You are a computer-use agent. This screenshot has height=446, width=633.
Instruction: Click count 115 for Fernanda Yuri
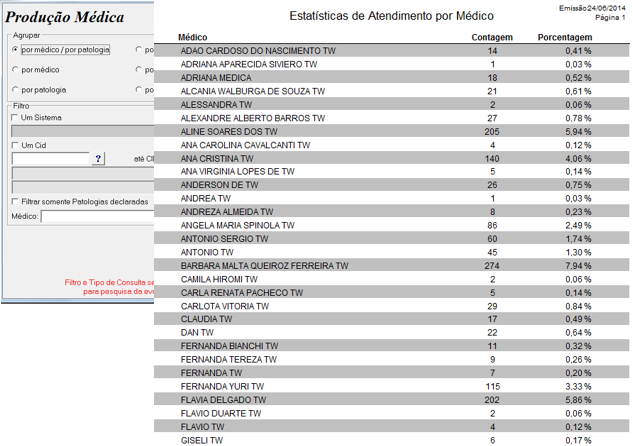(x=493, y=386)
